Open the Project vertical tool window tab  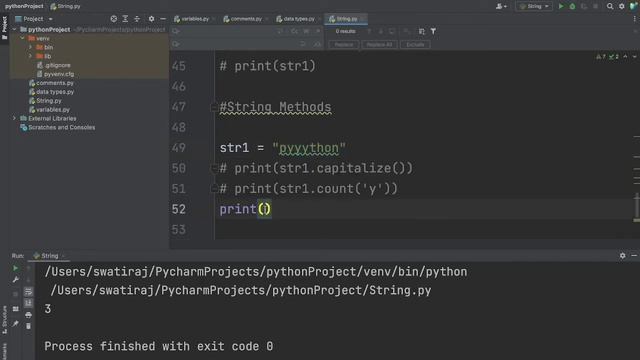point(4,28)
